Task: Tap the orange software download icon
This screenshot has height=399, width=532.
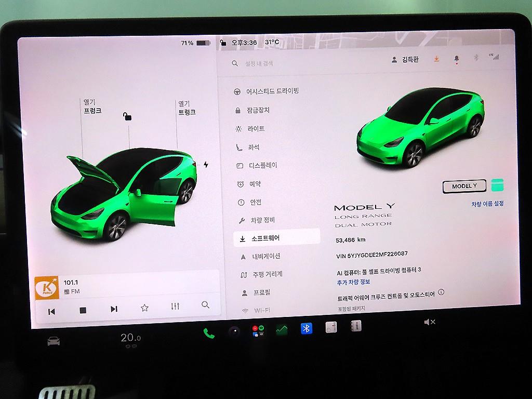Action: click(x=436, y=59)
